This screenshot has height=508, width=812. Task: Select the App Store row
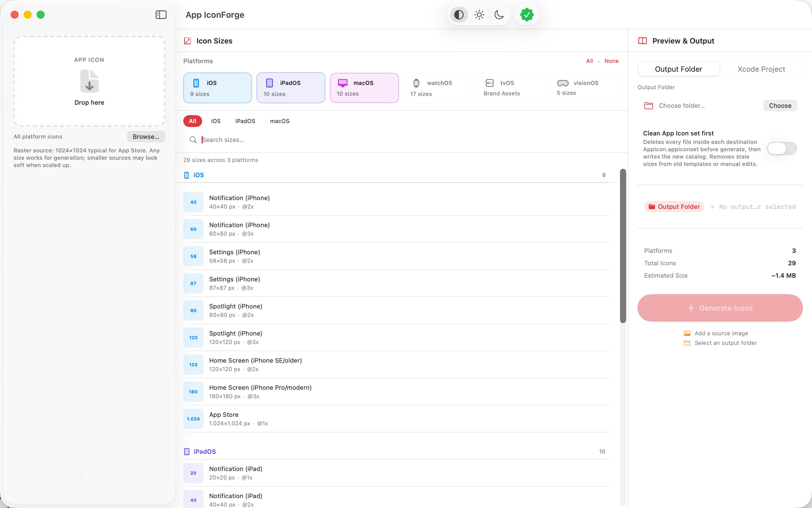click(x=396, y=419)
